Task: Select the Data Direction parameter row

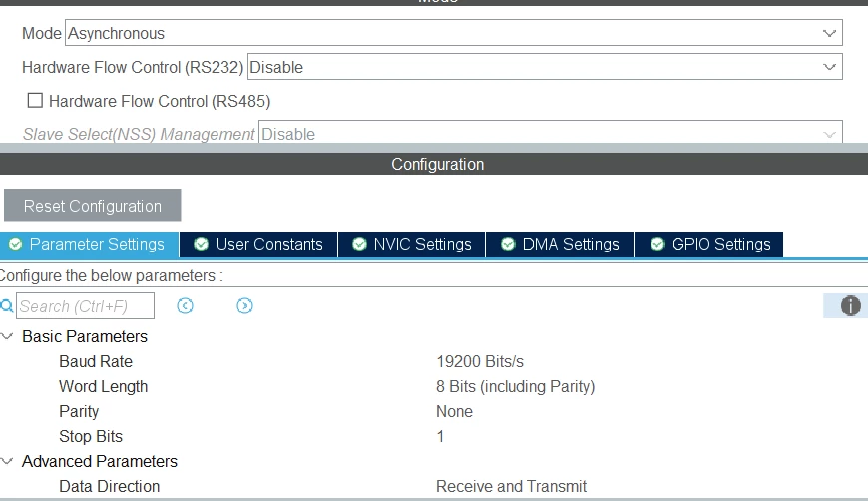Action: pyautogui.click(x=434, y=486)
